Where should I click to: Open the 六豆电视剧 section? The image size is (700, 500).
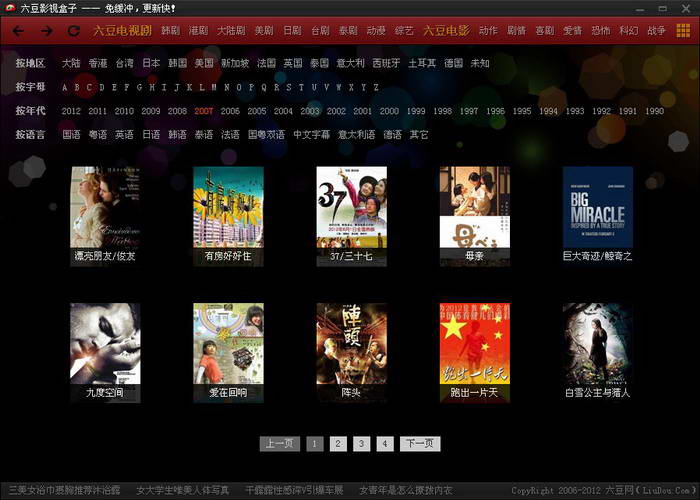122,30
